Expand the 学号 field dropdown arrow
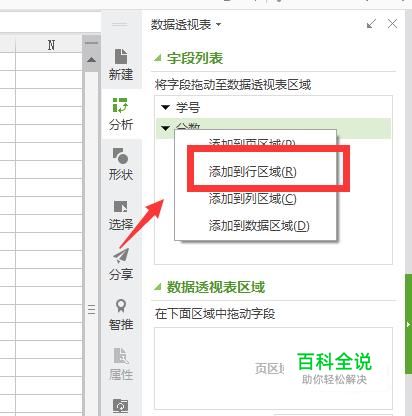 pyautogui.click(x=165, y=107)
